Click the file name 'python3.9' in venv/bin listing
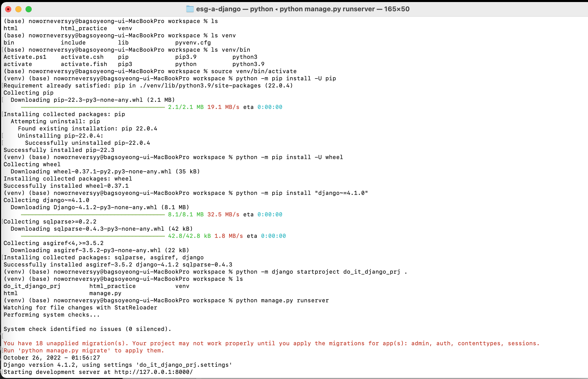 [x=248, y=64]
